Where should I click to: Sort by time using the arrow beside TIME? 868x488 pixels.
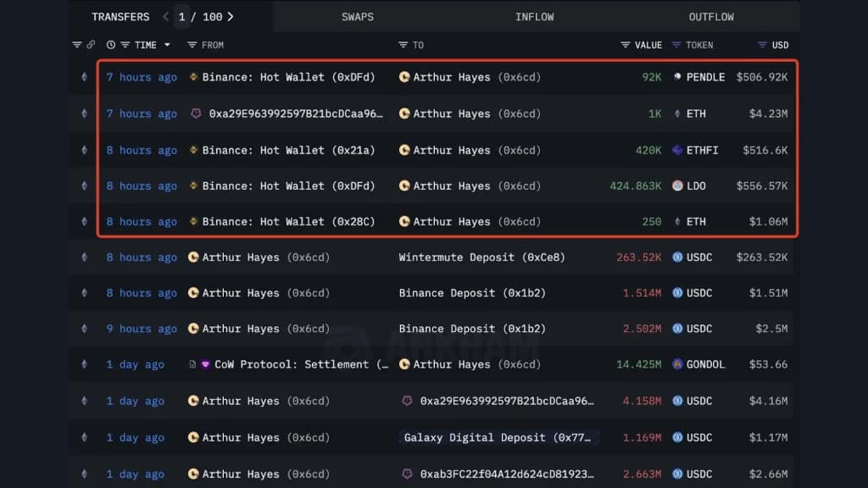[x=167, y=45]
